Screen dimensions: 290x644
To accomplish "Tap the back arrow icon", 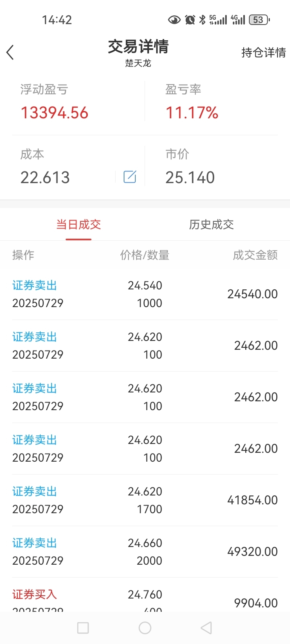I will (10, 52).
